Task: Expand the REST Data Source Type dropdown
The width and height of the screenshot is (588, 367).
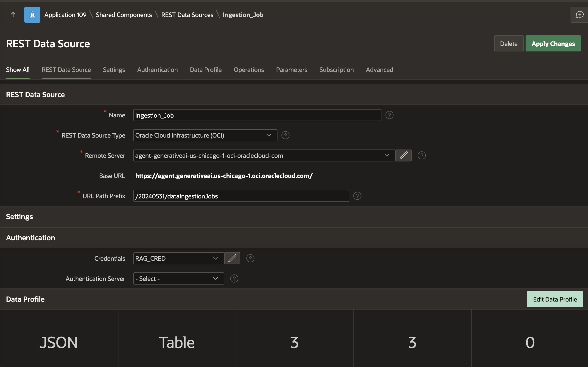Action: point(205,135)
